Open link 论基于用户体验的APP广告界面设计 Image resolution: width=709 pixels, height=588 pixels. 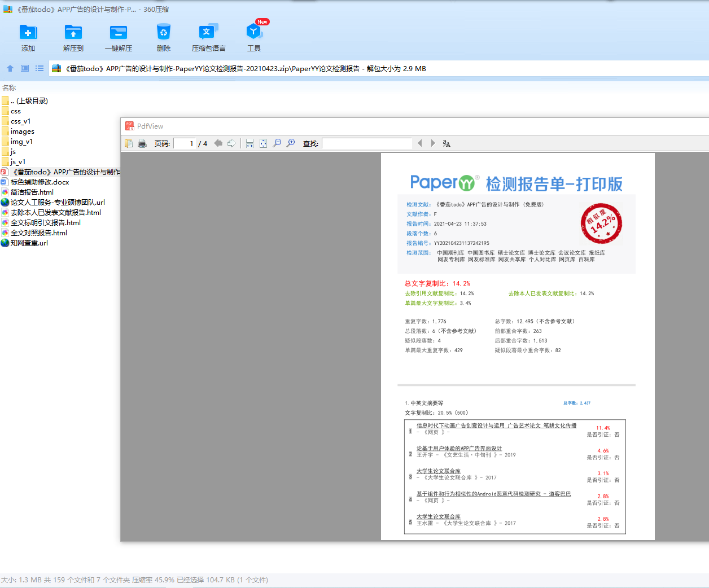click(459, 448)
